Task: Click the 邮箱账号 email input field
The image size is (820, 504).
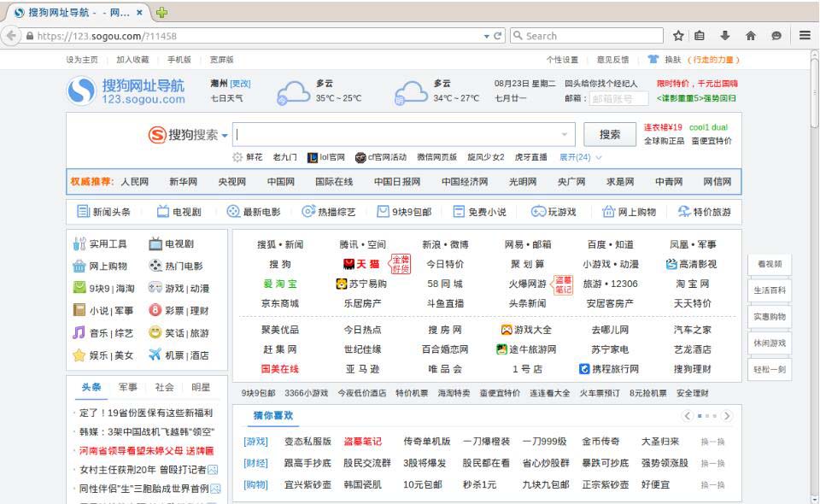Action: (x=618, y=98)
